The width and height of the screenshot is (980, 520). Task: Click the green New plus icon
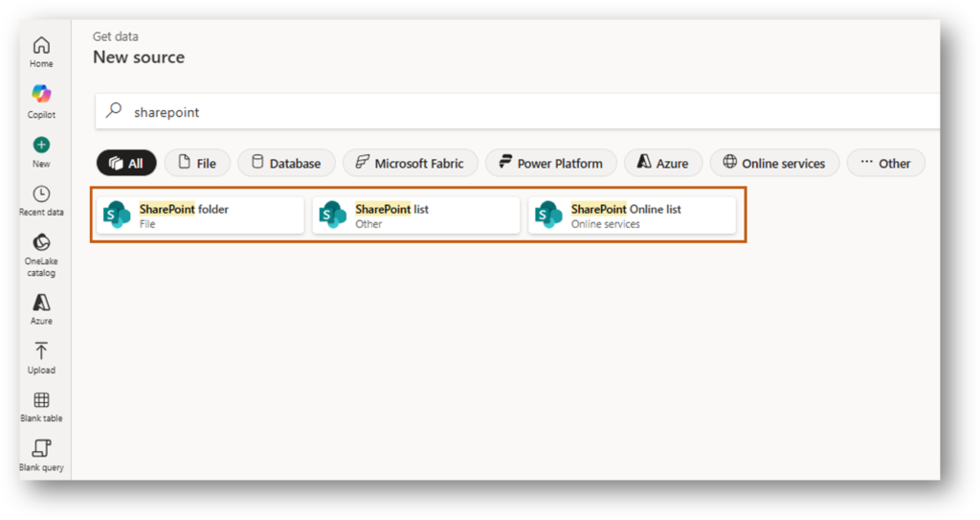click(x=41, y=146)
